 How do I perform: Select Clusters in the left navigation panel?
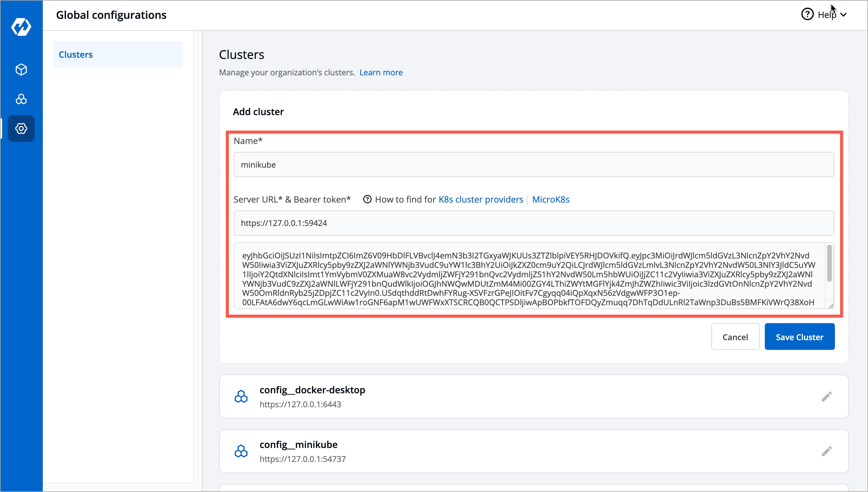click(76, 54)
